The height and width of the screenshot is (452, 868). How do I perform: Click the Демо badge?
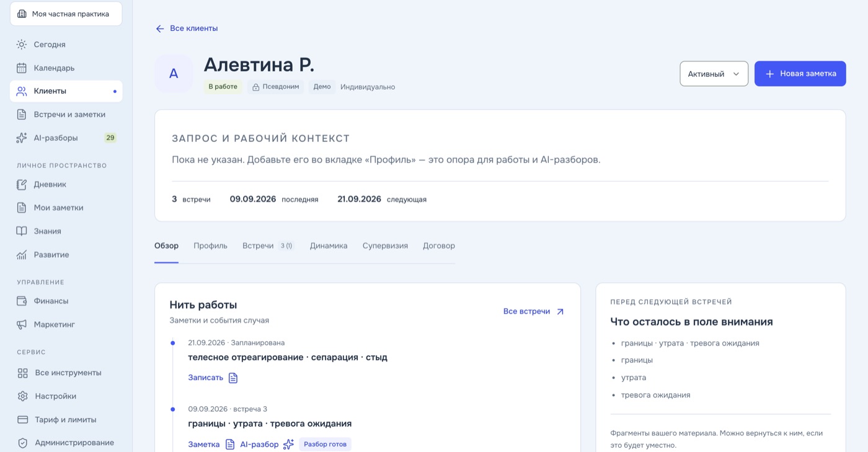click(x=322, y=87)
